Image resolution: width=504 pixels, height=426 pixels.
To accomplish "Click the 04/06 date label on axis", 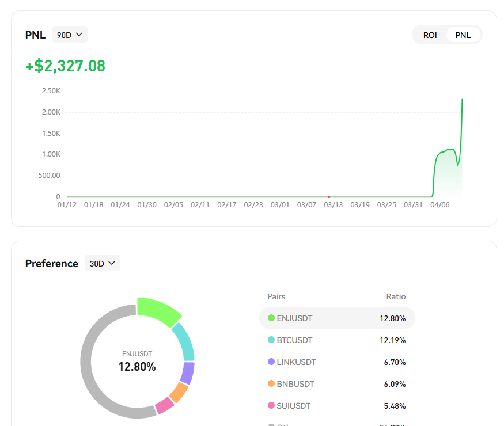I will (x=439, y=205).
